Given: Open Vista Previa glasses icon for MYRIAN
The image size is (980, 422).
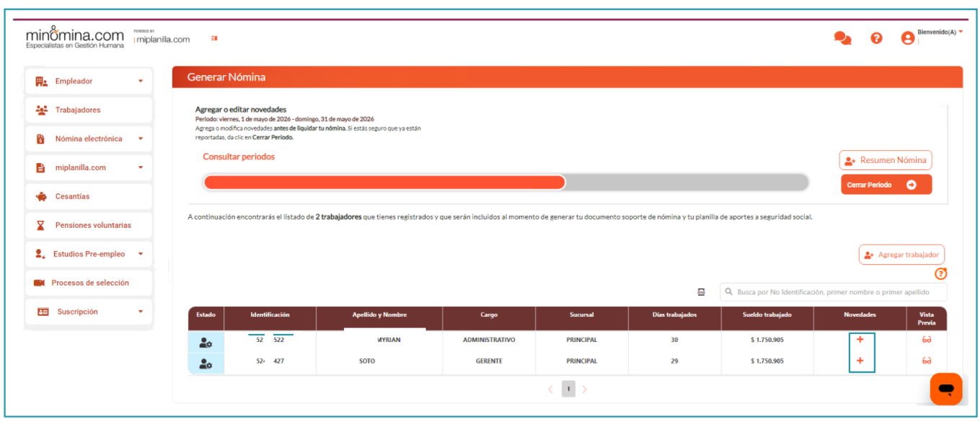Looking at the screenshot, I should [927, 340].
